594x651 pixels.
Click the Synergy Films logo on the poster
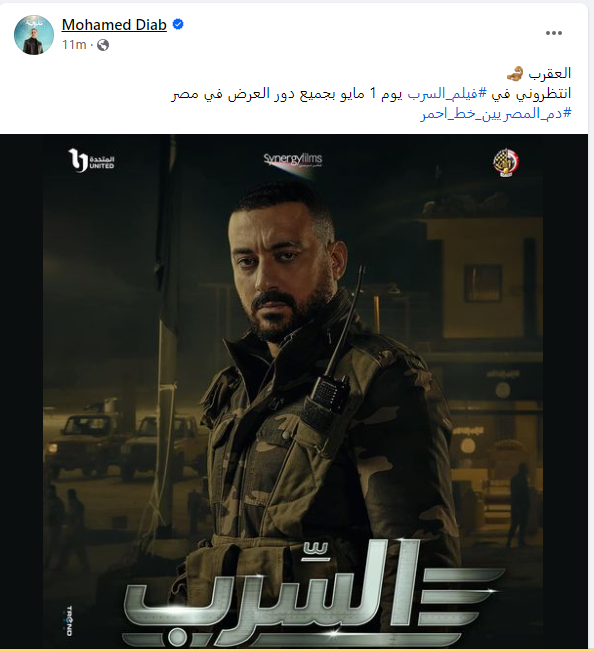tap(293, 160)
